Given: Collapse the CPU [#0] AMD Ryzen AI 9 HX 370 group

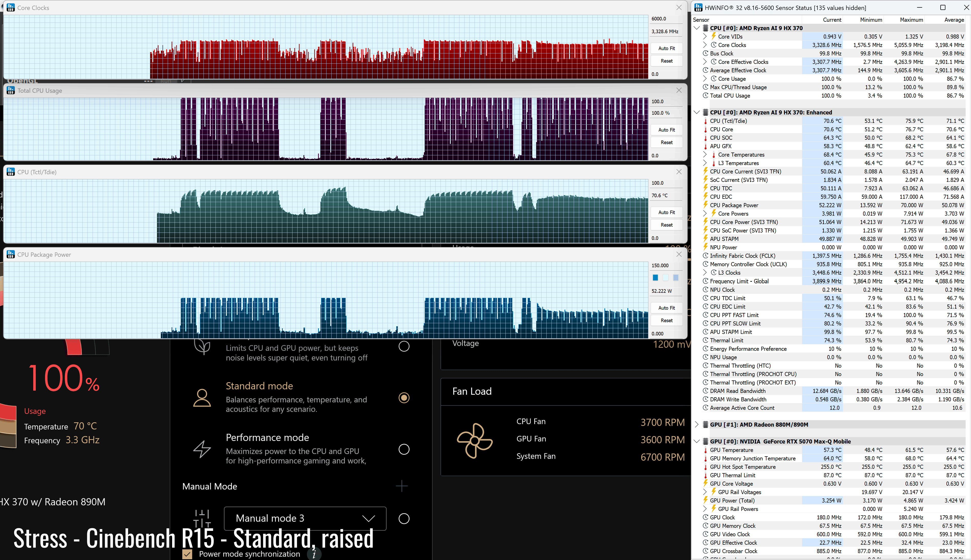Looking at the screenshot, I should pyautogui.click(x=697, y=28).
